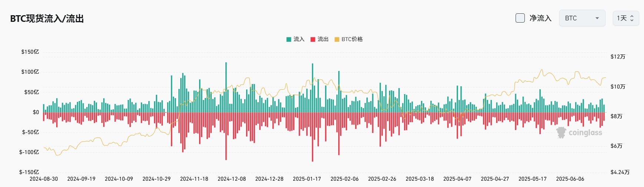Click the BTC现货流入/流出 chart title
644x187 pixels.
[x=47, y=19]
